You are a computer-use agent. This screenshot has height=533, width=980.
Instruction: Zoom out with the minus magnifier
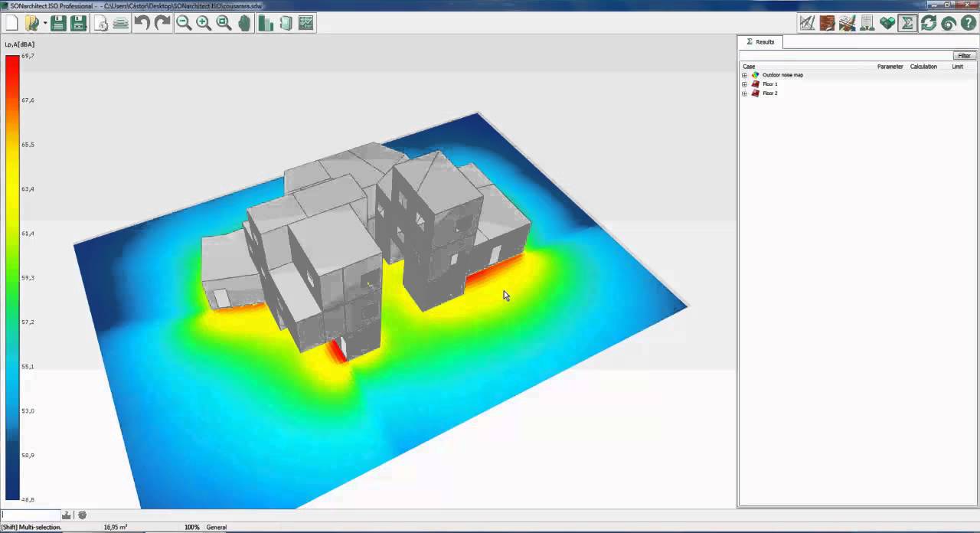click(184, 23)
